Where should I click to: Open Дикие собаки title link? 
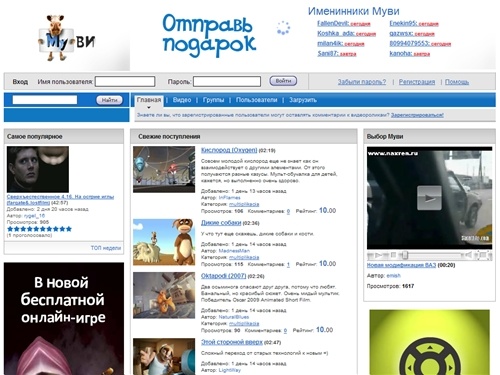pos(221,223)
